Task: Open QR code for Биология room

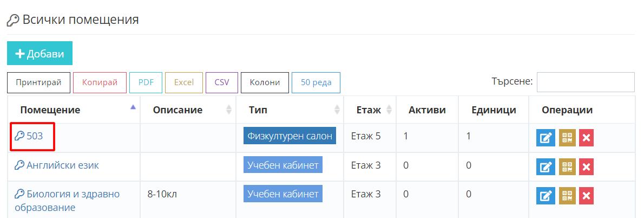Action: pyautogui.click(x=567, y=196)
